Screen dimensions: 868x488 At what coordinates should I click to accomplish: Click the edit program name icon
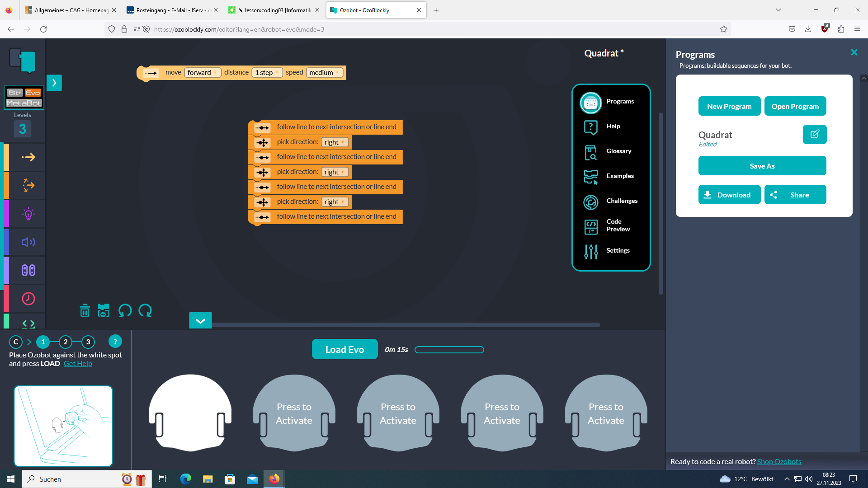pyautogui.click(x=814, y=134)
